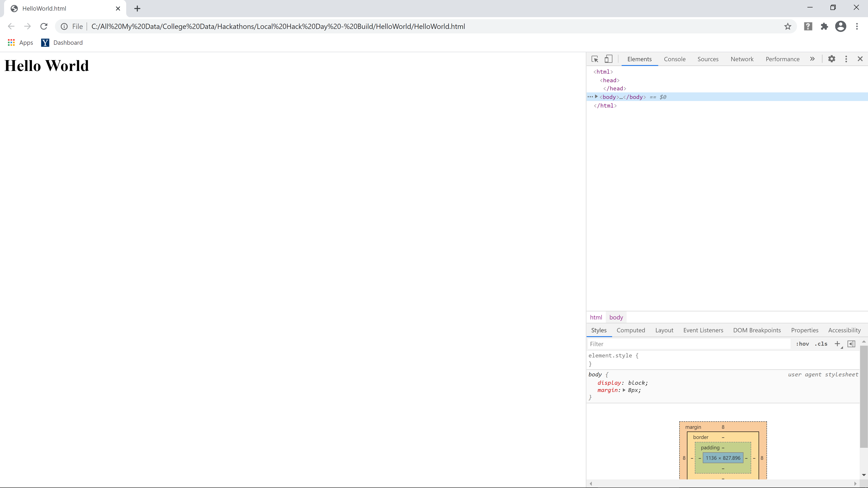Bookmark this page with star icon
Screen dimensions: 868x488
click(788, 27)
